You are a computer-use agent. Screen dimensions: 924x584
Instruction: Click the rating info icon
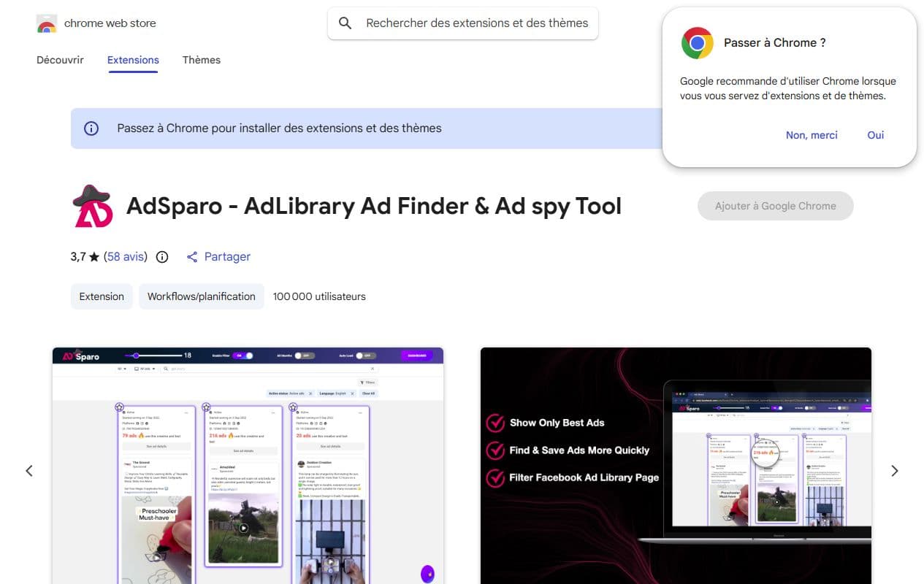(x=162, y=257)
